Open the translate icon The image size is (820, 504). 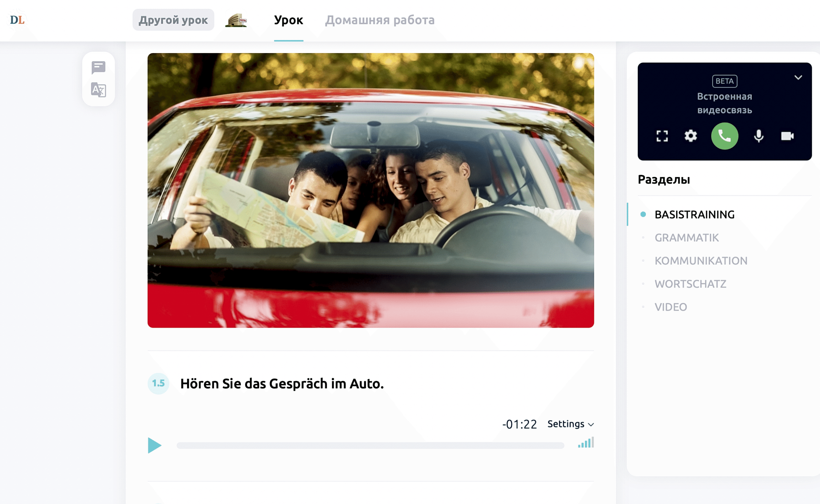(x=98, y=90)
